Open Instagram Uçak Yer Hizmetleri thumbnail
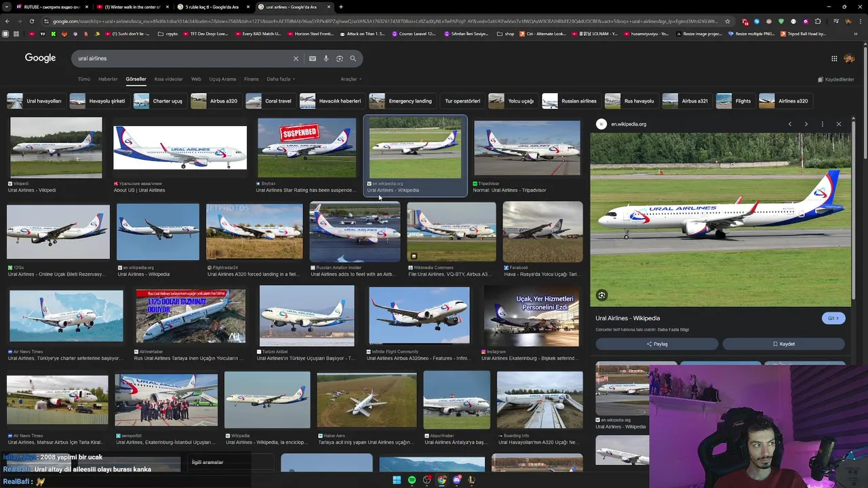The image size is (868, 488). (x=532, y=317)
